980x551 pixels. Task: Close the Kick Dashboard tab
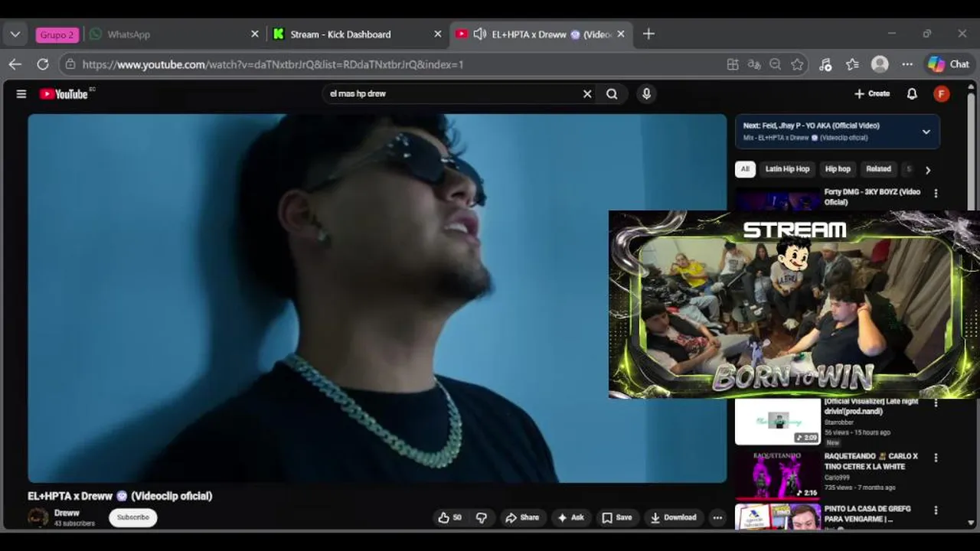[438, 34]
